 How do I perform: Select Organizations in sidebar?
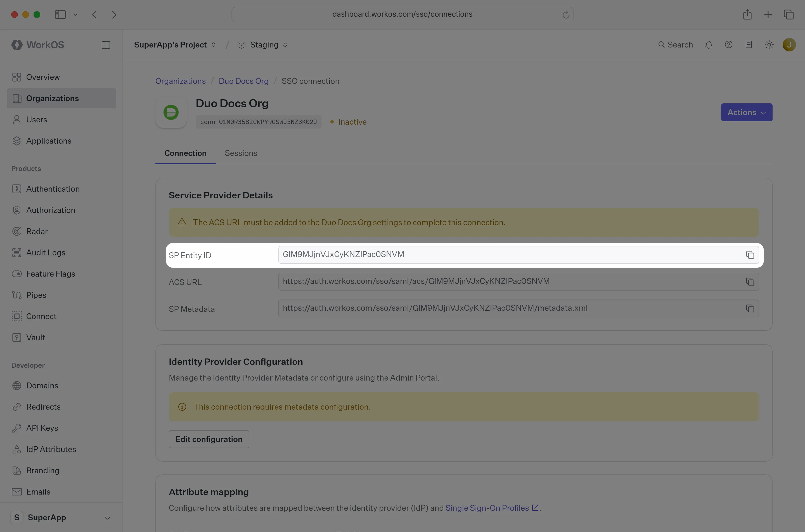[61, 98]
